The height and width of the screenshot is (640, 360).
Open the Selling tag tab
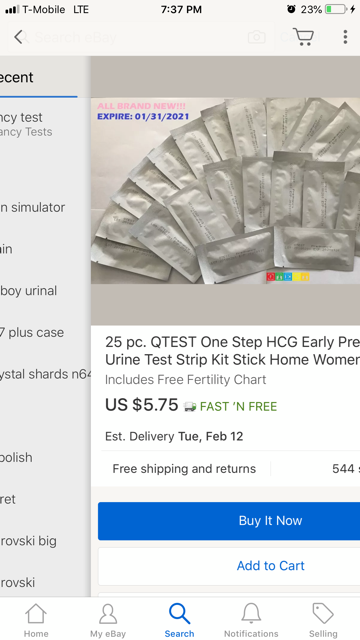click(x=323, y=620)
